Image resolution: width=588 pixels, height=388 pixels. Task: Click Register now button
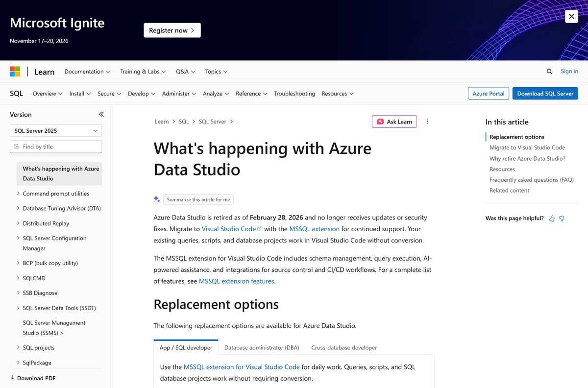click(x=172, y=30)
